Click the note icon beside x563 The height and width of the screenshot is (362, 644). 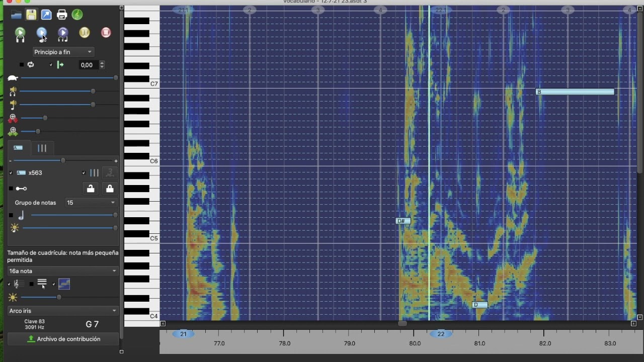coord(21,173)
